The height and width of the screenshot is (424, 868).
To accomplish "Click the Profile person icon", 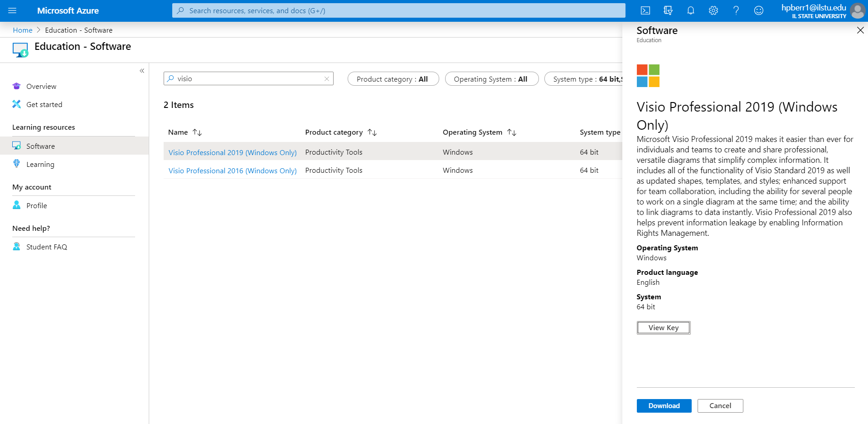I will tap(17, 205).
